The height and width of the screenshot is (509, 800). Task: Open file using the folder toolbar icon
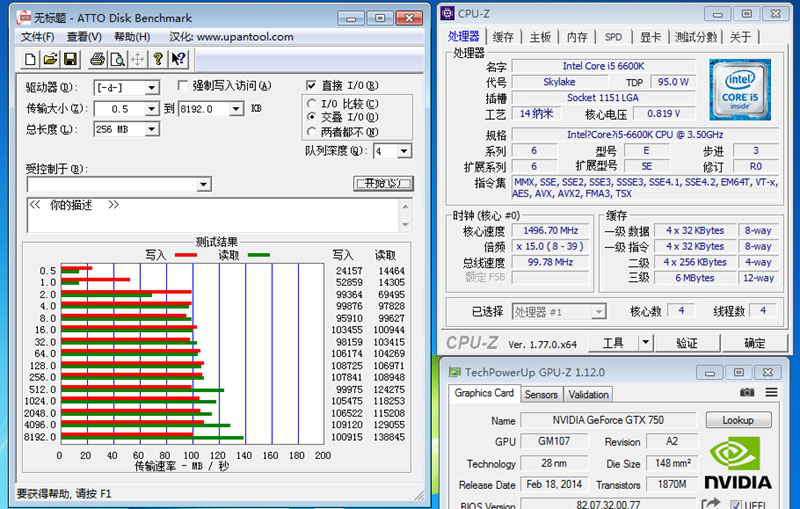[50, 59]
